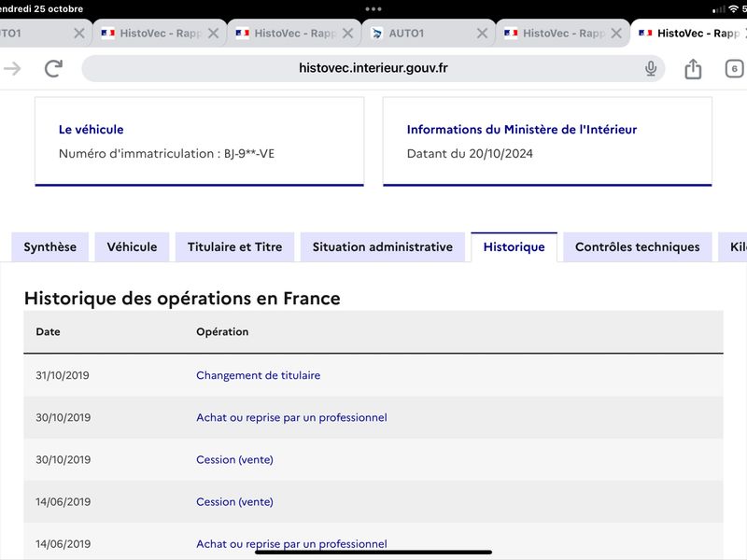The height and width of the screenshot is (560, 747).
Task: Open the Titulaire et Titre tab
Action: (x=235, y=246)
